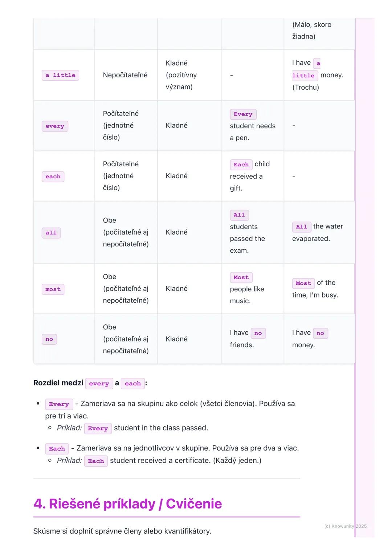Click the "Nepočítateľné" cell in the a little row

[x=125, y=75]
